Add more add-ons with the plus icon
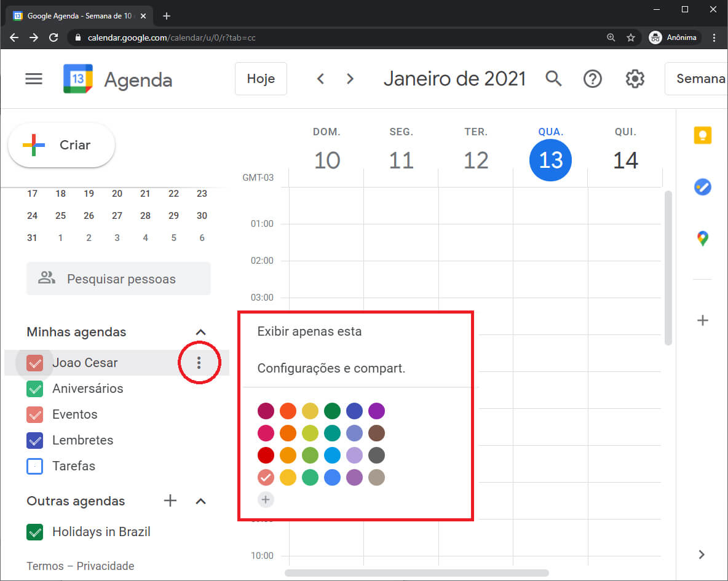The width and height of the screenshot is (728, 581). (x=702, y=320)
